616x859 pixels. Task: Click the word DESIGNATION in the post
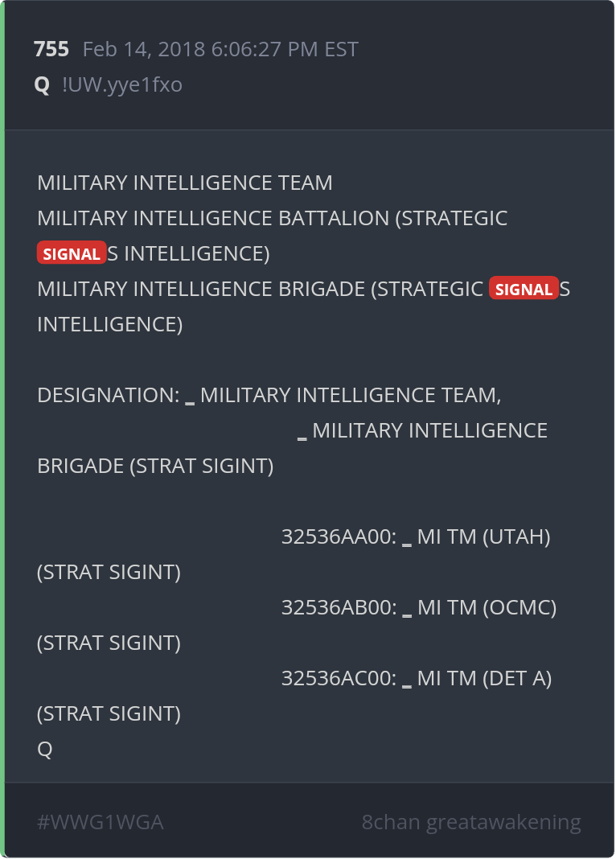(105, 395)
